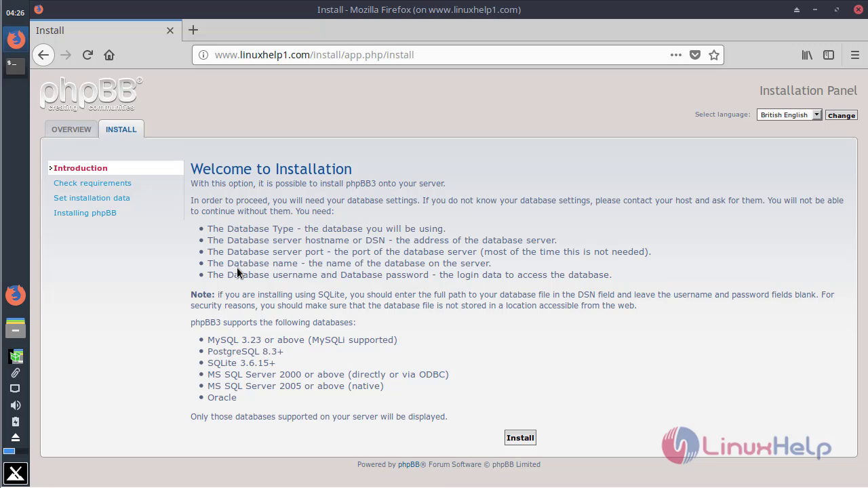Open Check requirements step
The width and height of the screenshot is (868, 488).
click(93, 183)
